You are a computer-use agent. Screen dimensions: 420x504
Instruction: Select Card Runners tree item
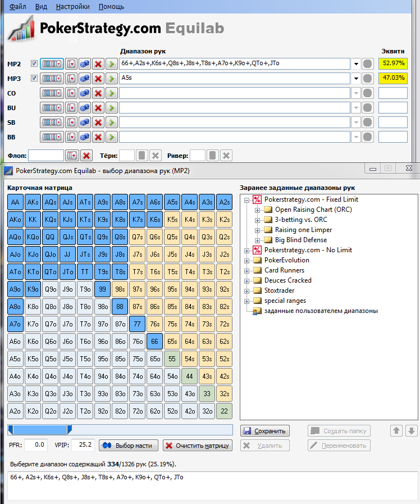click(284, 270)
